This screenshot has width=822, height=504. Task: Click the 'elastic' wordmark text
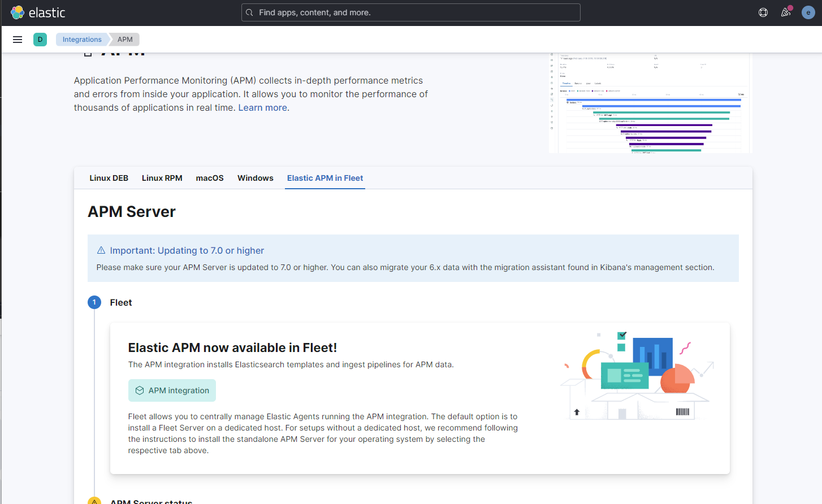click(47, 12)
